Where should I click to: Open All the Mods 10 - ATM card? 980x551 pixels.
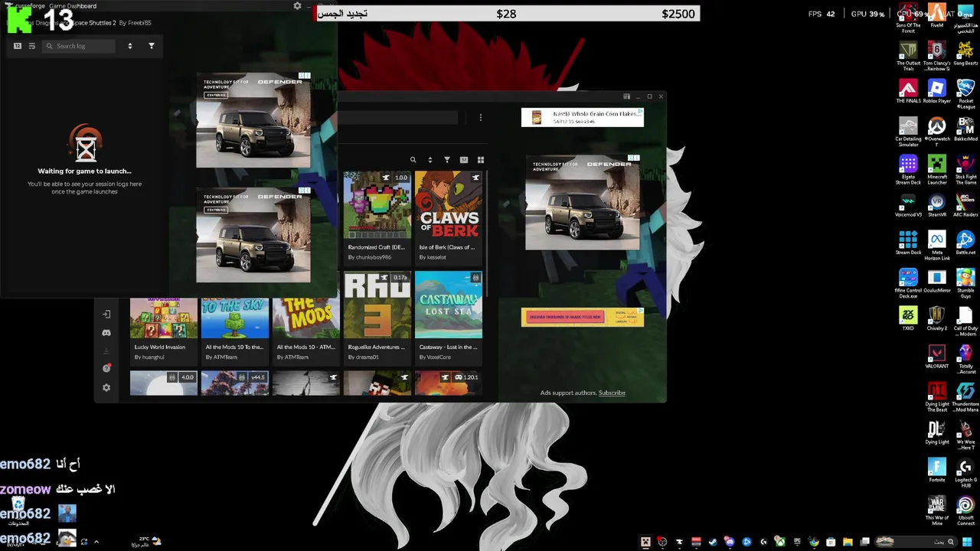[x=305, y=331]
